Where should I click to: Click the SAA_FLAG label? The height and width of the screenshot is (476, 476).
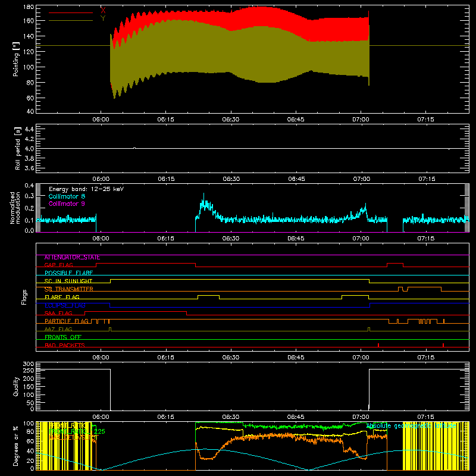click(x=58, y=314)
